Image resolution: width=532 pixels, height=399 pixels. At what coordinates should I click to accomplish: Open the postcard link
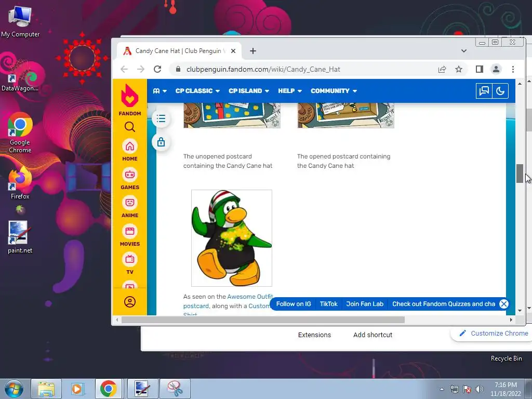[196, 306]
